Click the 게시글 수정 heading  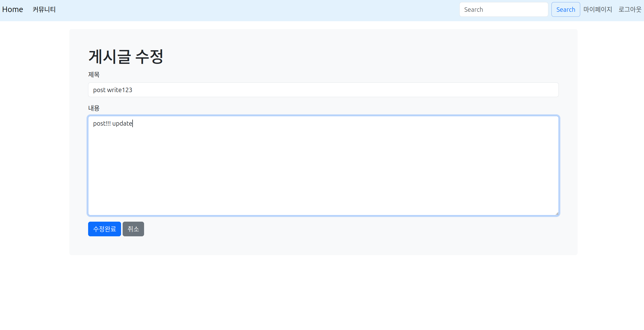(126, 57)
